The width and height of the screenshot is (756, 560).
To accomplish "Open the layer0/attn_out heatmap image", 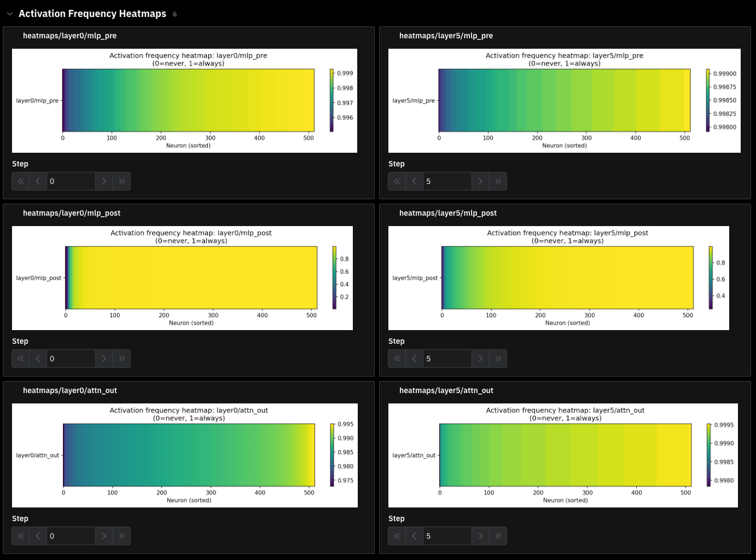I will 184,455.
